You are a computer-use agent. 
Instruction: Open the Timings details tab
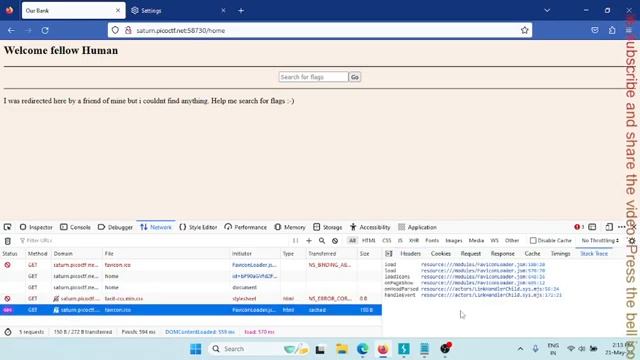tap(560, 253)
